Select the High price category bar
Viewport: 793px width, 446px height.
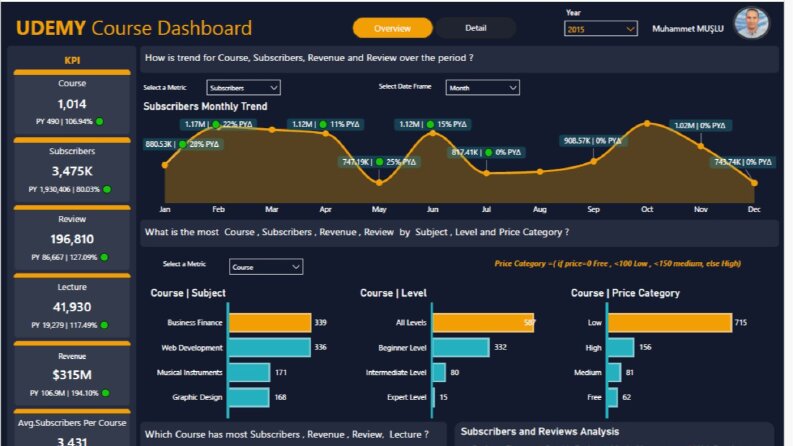coord(621,347)
